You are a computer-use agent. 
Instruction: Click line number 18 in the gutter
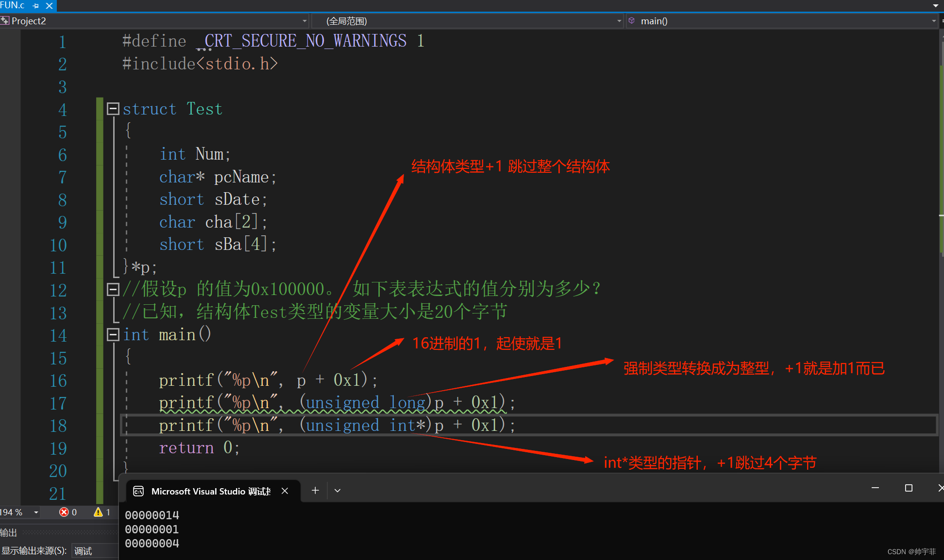coord(58,426)
